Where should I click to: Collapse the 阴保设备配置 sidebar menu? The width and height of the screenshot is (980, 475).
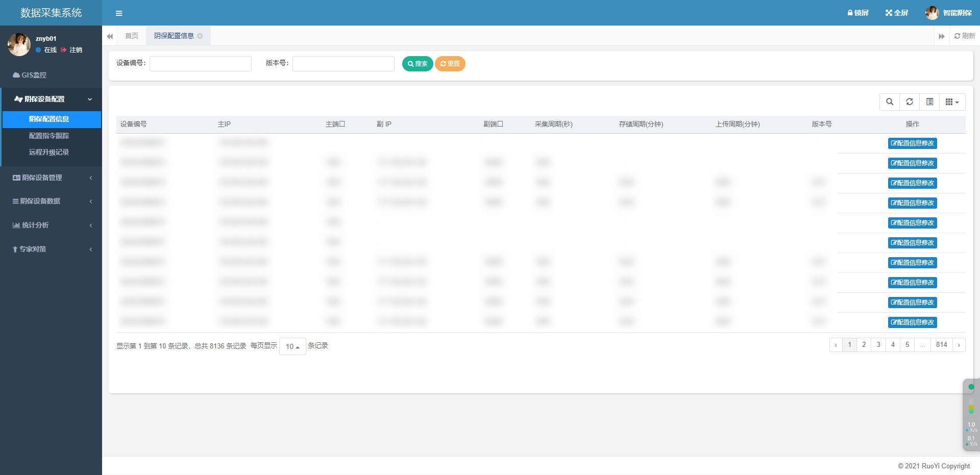51,99
